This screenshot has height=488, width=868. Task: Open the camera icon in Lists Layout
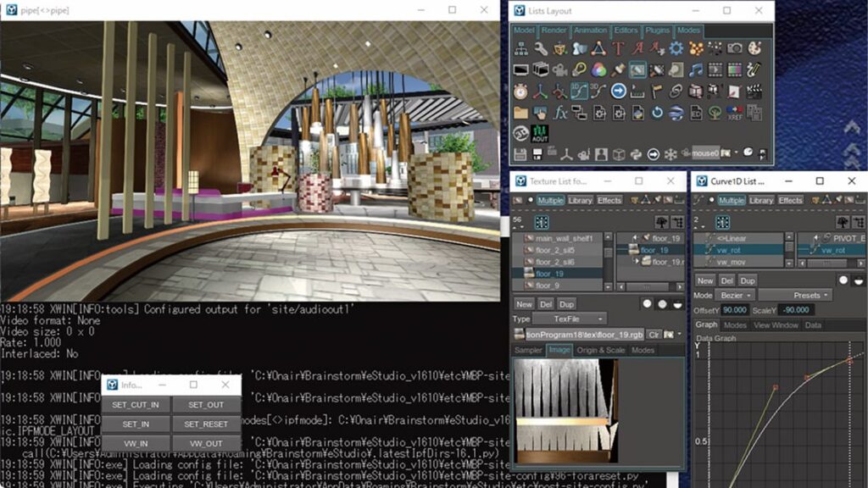pos(734,48)
